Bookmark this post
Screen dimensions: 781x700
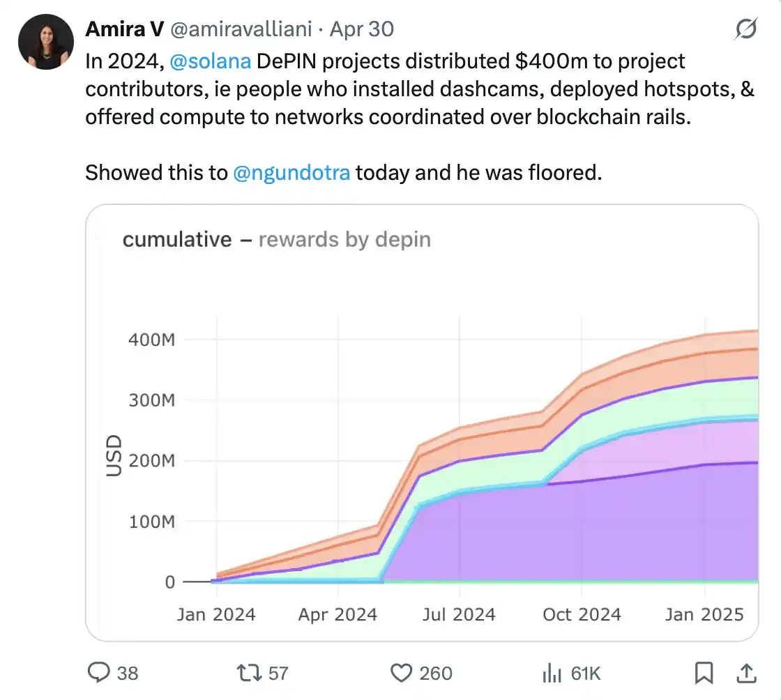[x=704, y=672]
